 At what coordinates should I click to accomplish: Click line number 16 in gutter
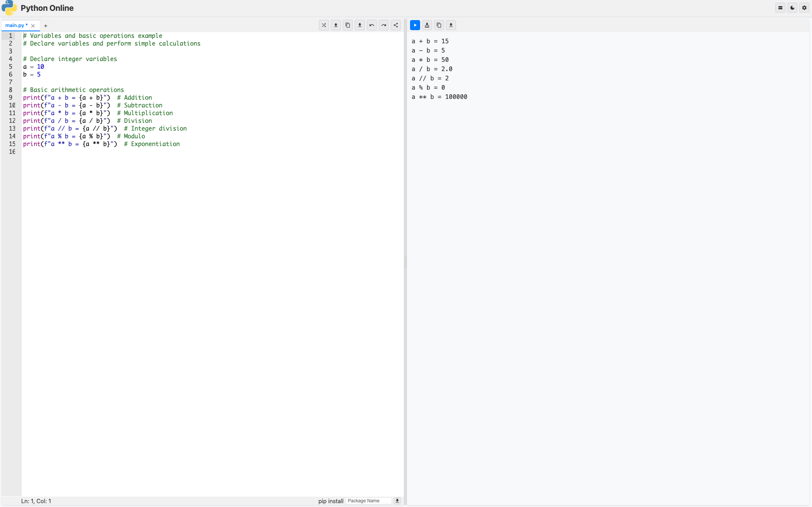pos(12,151)
